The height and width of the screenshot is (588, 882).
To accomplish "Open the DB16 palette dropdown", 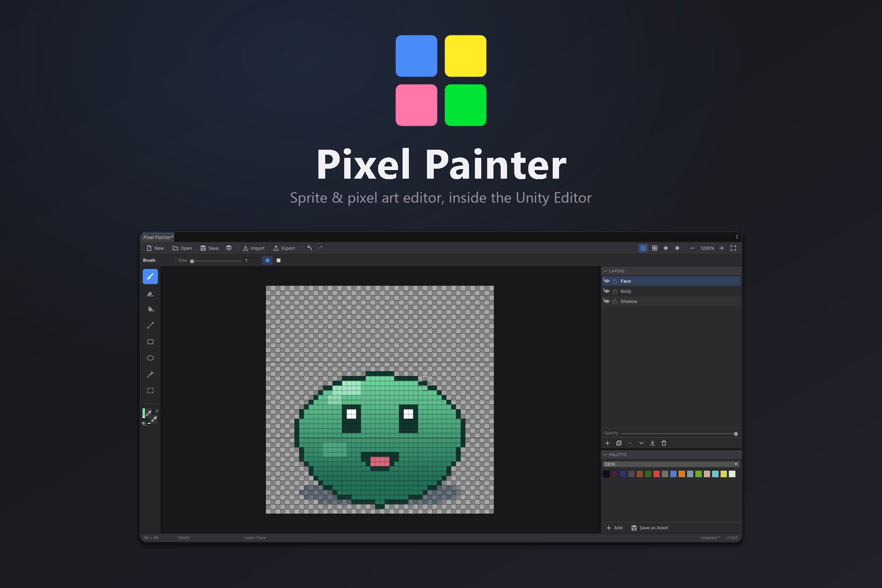I will (x=671, y=464).
